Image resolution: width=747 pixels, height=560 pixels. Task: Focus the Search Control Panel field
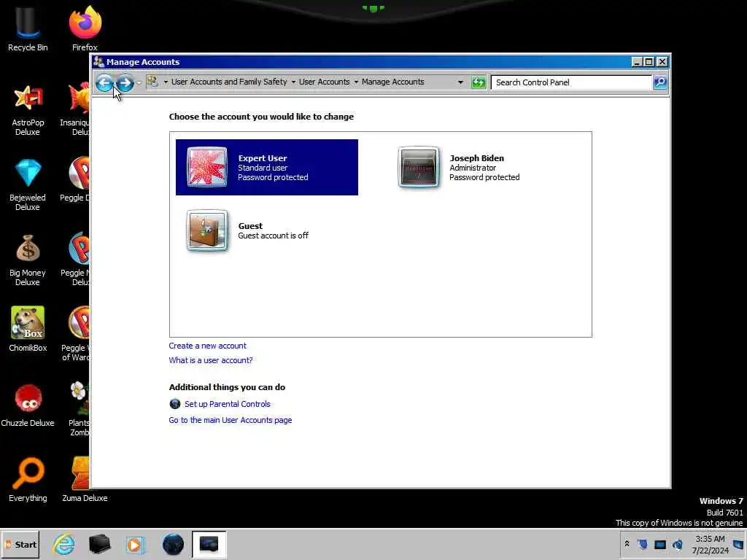571,82
